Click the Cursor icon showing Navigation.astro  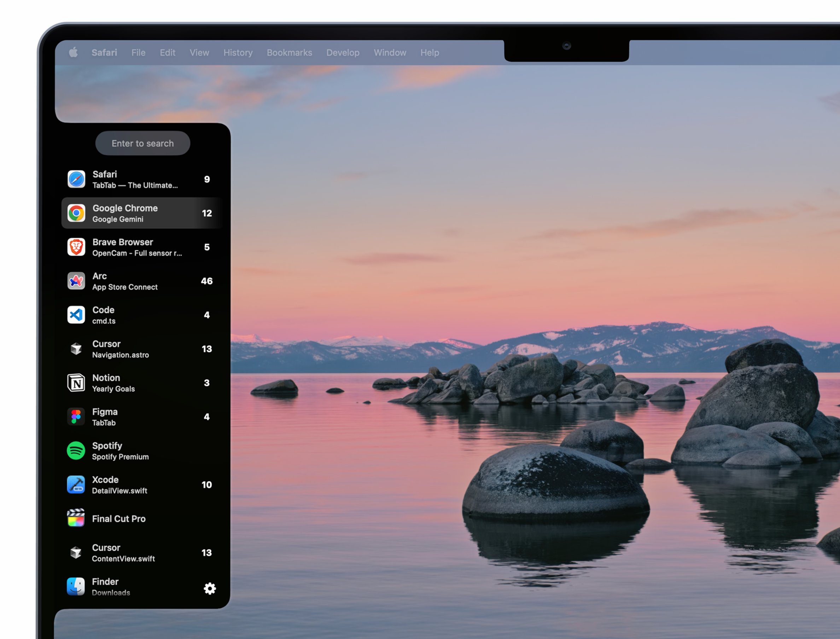click(76, 348)
